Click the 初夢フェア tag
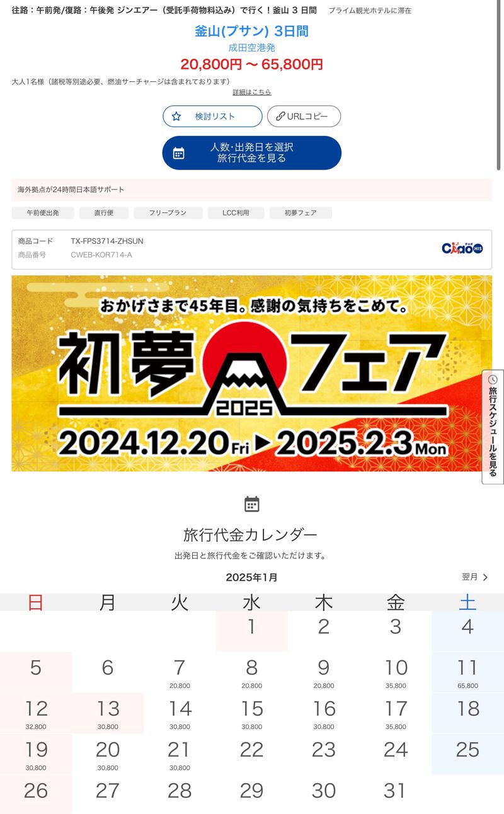The image size is (504, 814). coord(301,213)
